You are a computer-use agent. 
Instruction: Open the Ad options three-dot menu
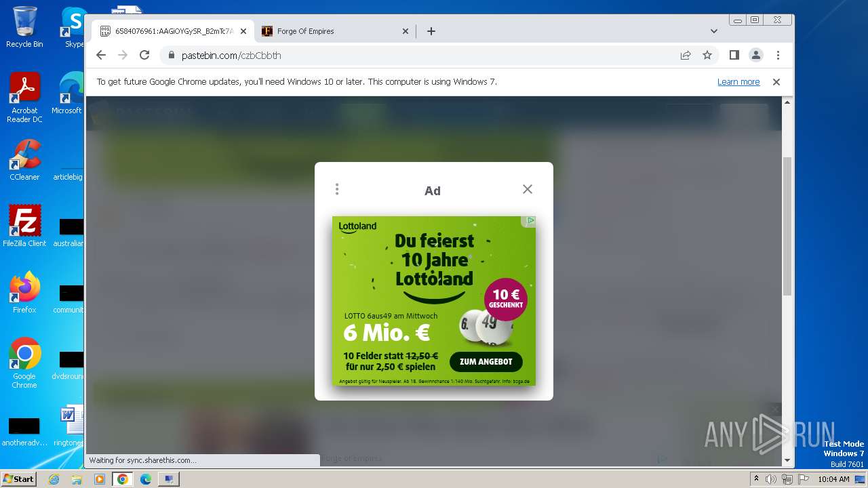pos(337,189)
